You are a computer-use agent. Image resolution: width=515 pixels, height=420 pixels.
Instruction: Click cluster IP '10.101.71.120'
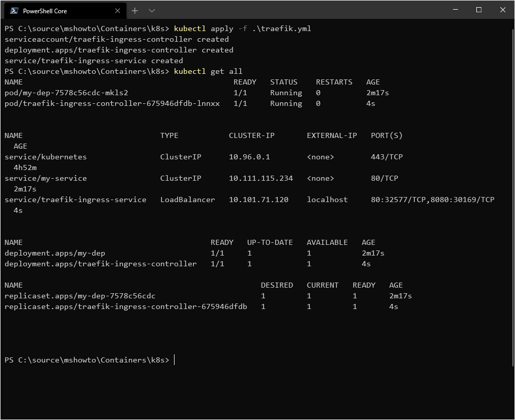(x=259, y=200)
